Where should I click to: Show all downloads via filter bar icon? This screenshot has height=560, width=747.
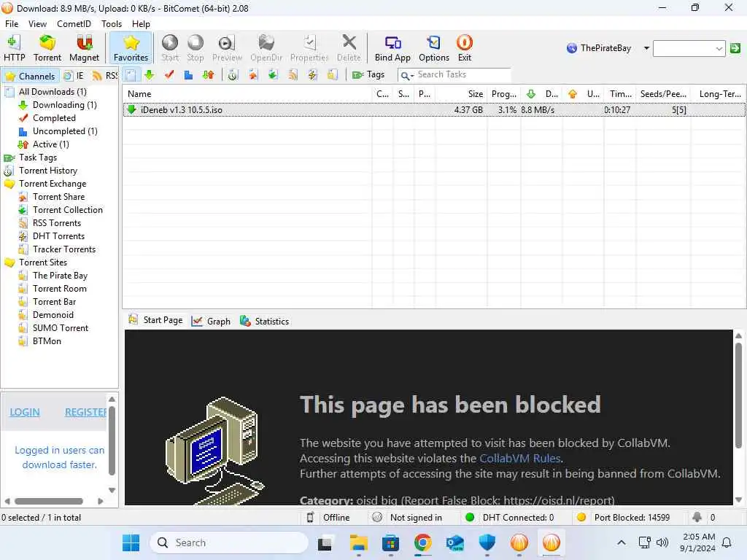tap(131, 75)
